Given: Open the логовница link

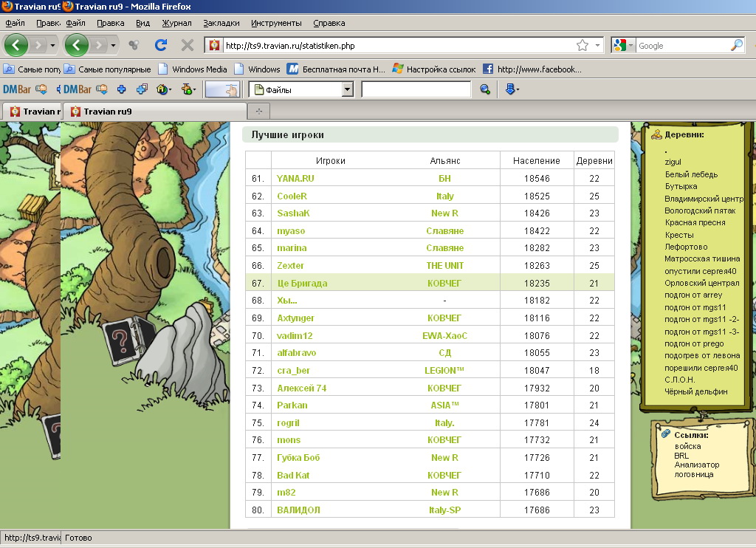Looking at the screenshot, I should (694, 474).
